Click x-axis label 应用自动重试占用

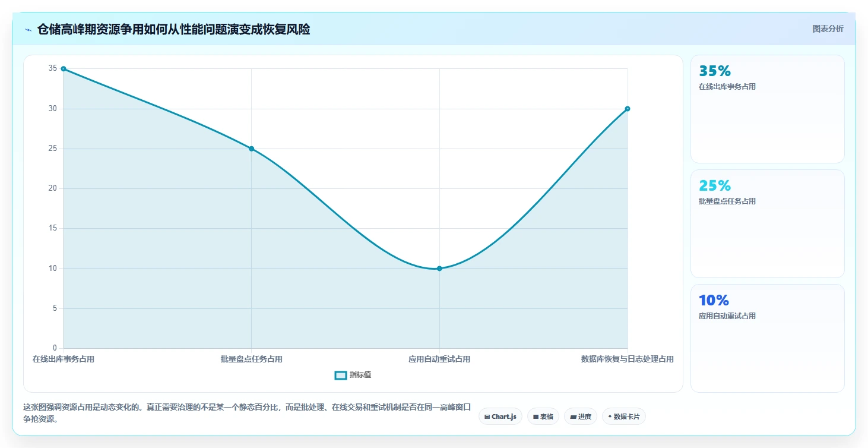pos(439,359)
